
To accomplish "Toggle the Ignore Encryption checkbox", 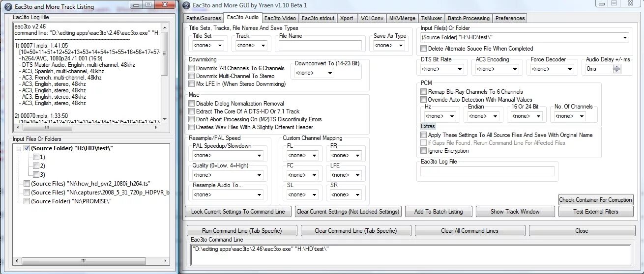I will pyautogui.click(x=424, y=151).
